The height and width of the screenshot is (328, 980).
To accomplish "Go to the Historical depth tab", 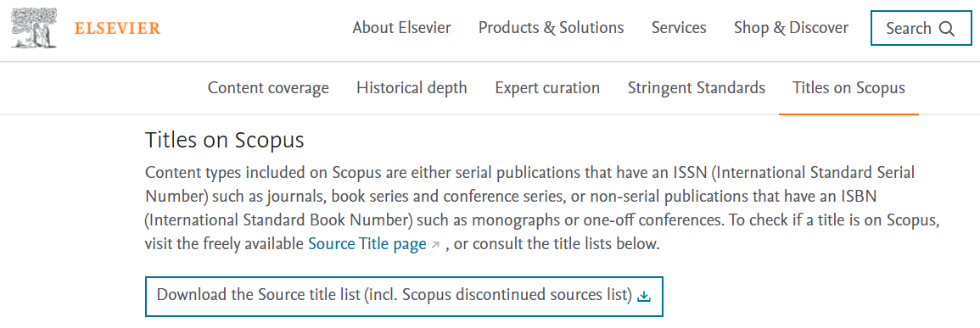I will tap(412, 88).
